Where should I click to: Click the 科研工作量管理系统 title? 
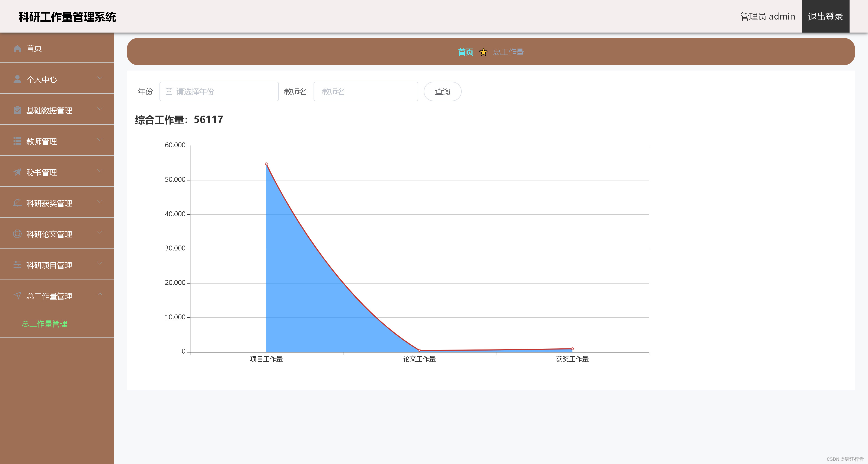(67, 17)
